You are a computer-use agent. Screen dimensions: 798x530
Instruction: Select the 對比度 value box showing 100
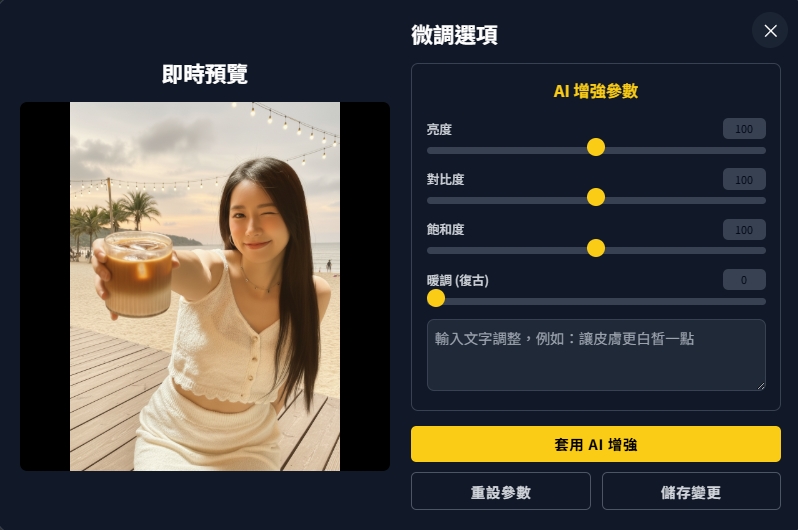[x=744, y=179]
